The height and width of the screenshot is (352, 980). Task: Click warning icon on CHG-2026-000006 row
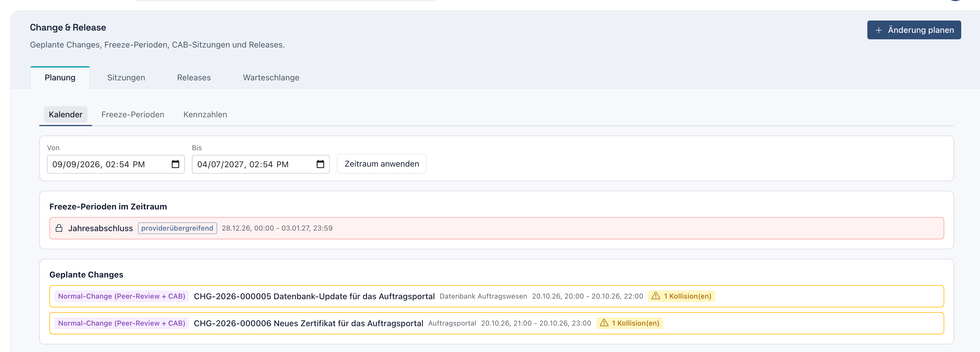coord(604,323)
